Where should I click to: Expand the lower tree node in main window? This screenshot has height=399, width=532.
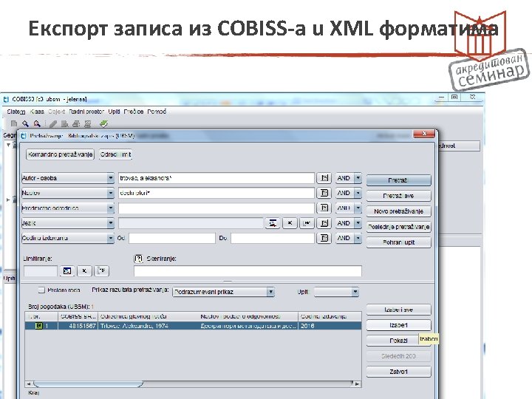[x=8, y=199]
